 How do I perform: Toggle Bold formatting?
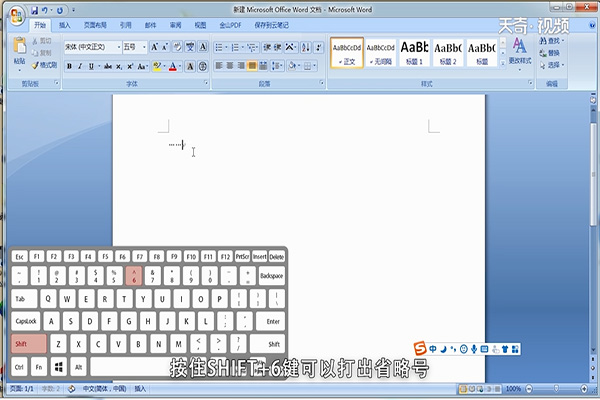[x=69, y=67]
